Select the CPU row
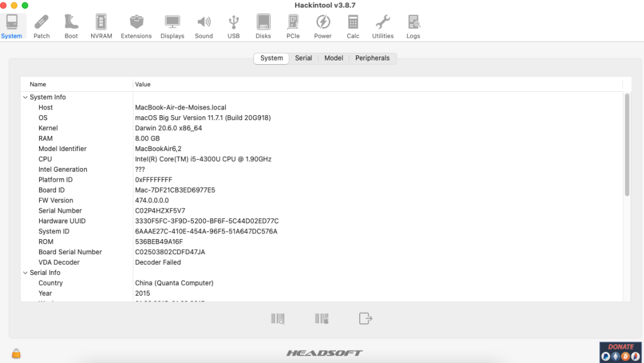 click(x=321, y=159)
